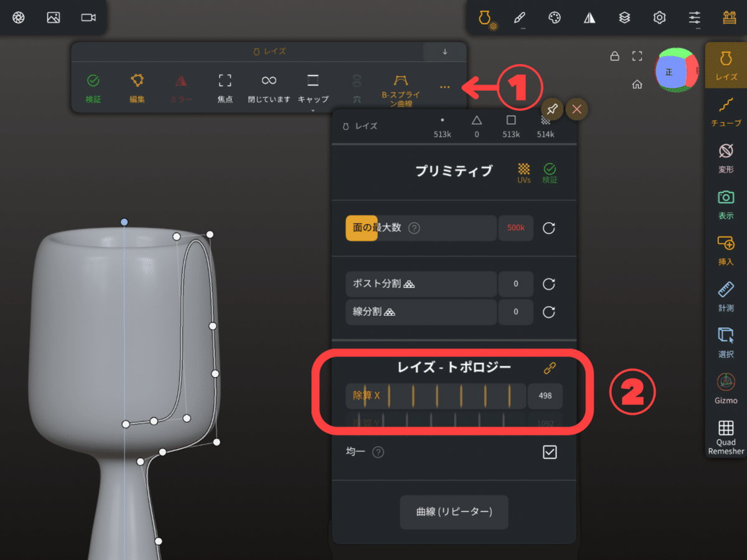
Task: Toggle UVs in プリミティブ panel
Action: point(524,172)
